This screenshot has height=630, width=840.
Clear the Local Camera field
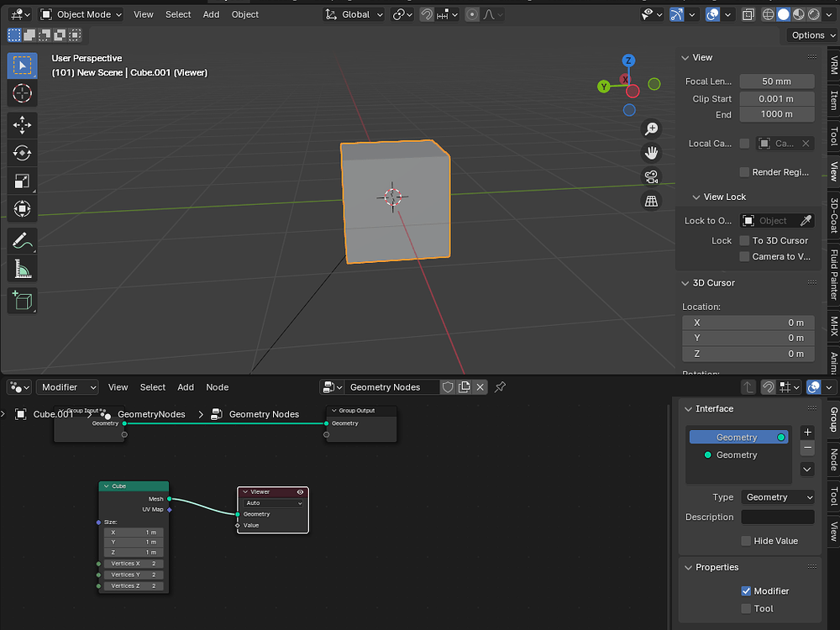(x=806, y=144)
